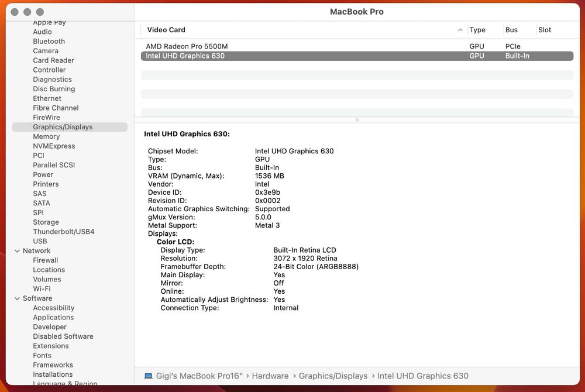Viewport: 585px width, 392px height.
Task: Click the VRAM value 1536 MB
Action: coord(269,176)
